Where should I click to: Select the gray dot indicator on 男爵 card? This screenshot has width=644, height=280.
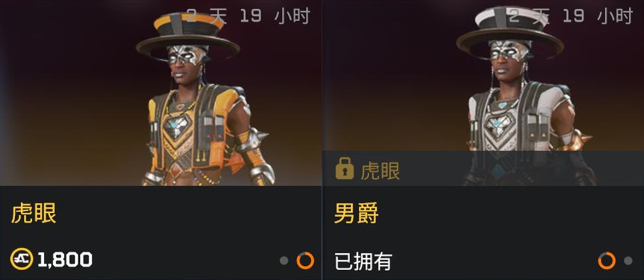coord(628,261)
